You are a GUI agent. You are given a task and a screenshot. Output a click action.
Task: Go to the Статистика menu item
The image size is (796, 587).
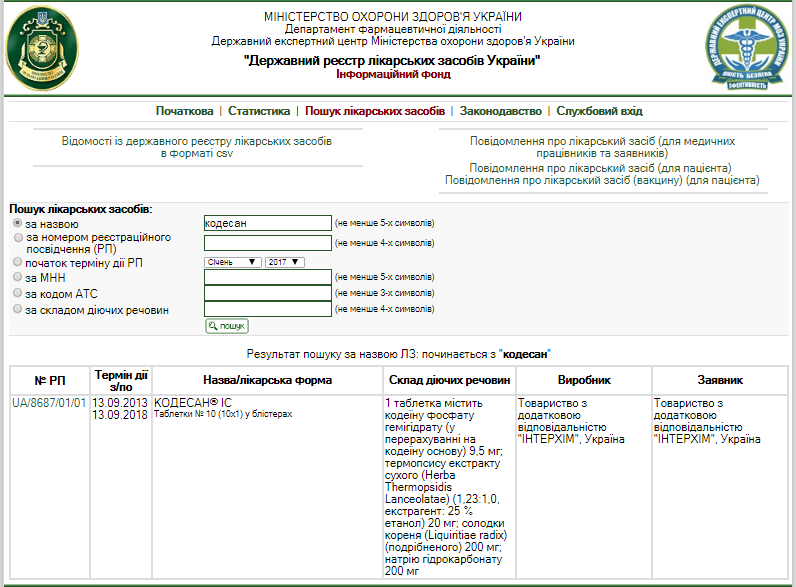pos(259,111)
